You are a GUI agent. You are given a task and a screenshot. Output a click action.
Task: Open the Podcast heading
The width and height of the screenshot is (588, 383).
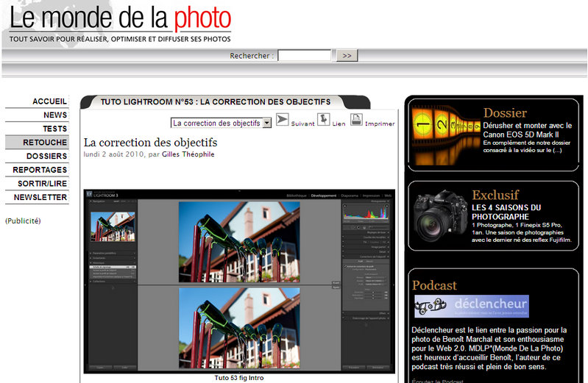(x=434, y=285)
